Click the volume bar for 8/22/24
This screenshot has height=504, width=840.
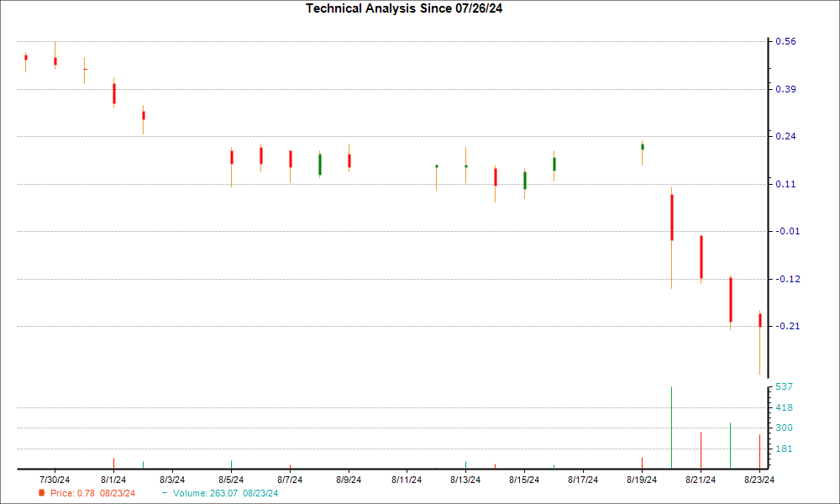click(x=730, y=445)
